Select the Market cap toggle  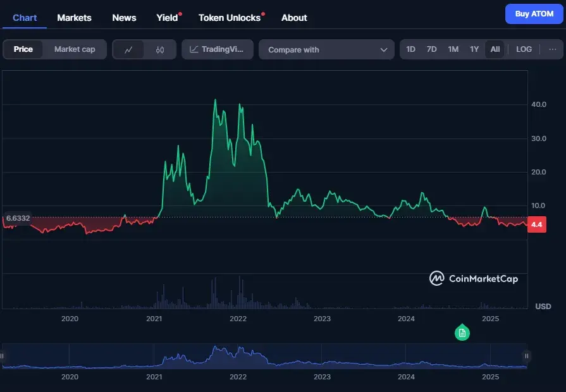tap(75, 49)
